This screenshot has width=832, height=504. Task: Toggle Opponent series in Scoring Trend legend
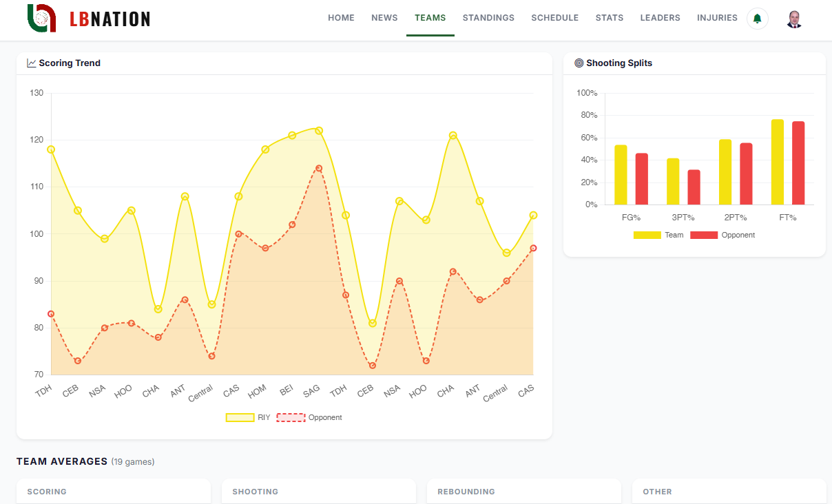click(309, 417)
